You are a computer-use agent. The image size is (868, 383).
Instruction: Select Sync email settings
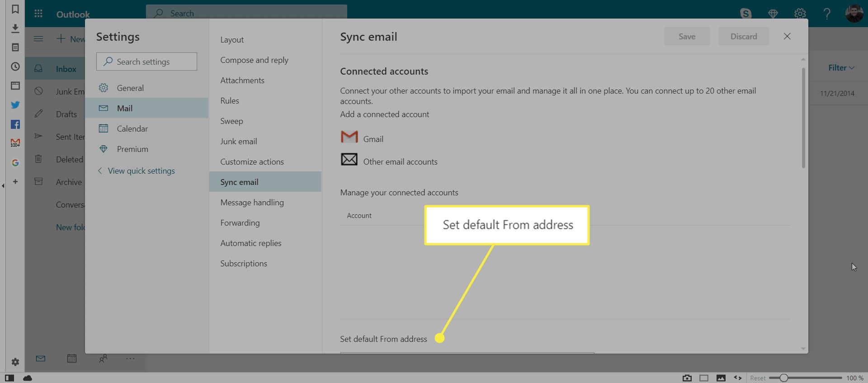(265, 182)
